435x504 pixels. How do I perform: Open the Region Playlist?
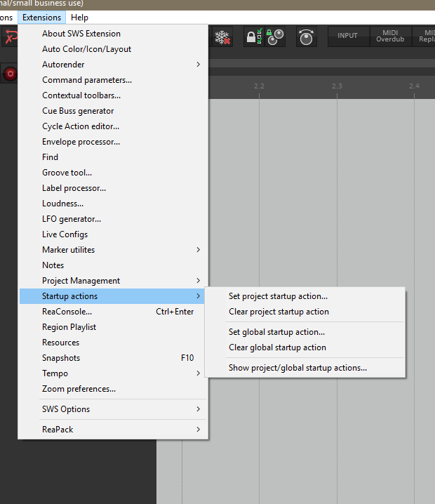(x=113, y=327)
